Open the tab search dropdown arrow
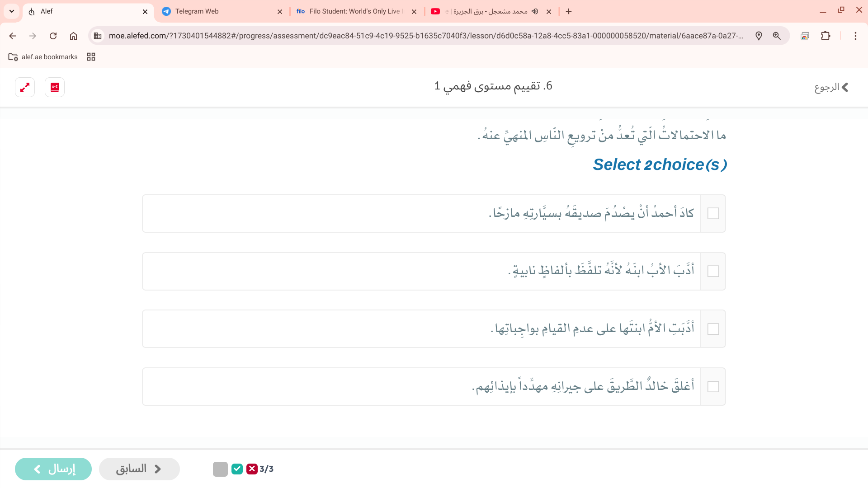This screenshot has width=868, height=488. (x=12, y=11)
